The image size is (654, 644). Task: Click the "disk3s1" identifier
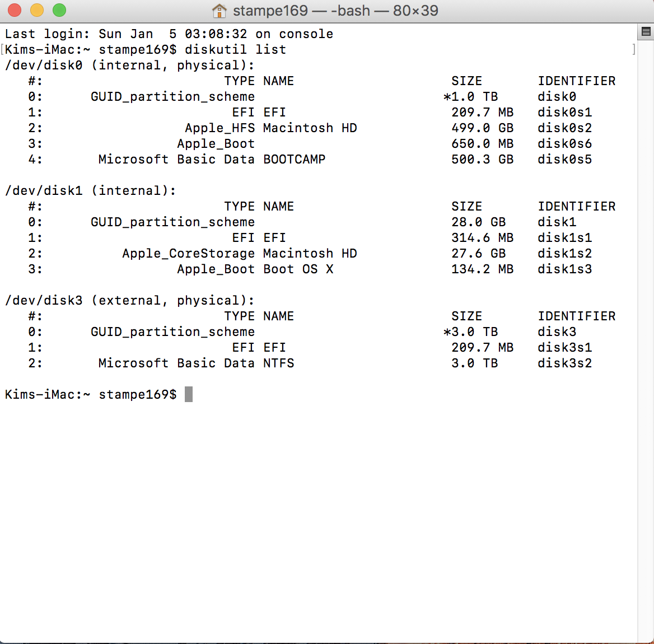tap(564, 347)
